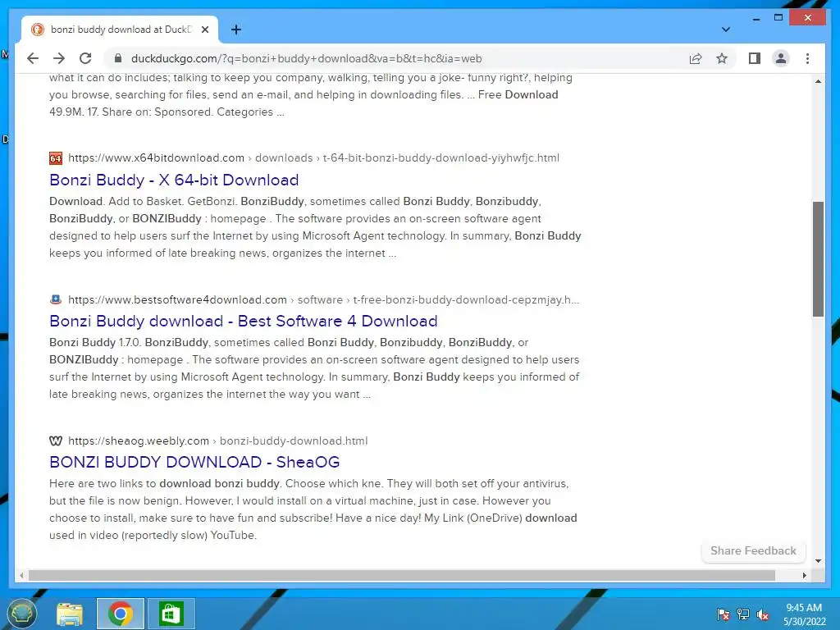Open tab search dropdown chevron
The image size is (840, 630).
tap(725, 30)
